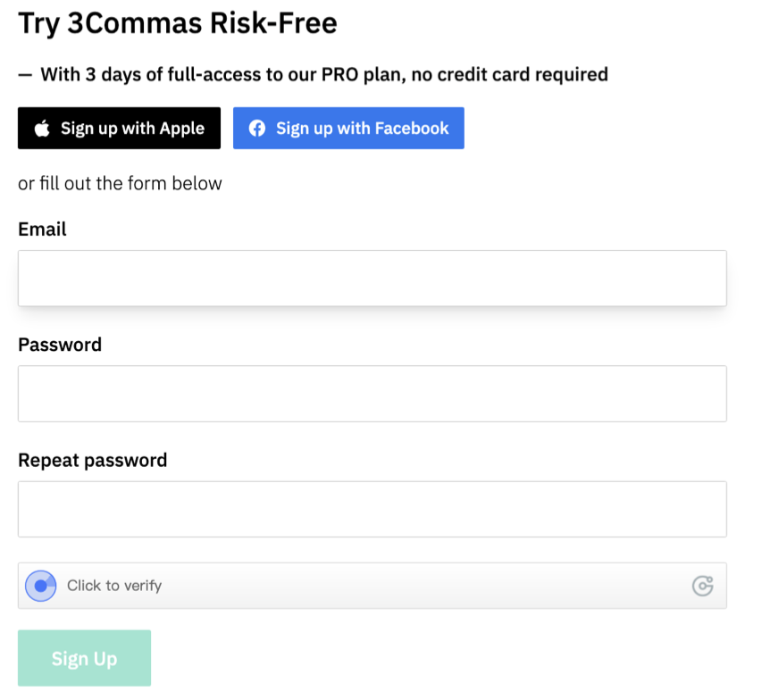Viewport: 770px width, 700px height.
Task: Click inside the Password field
Action: (372, 393)
